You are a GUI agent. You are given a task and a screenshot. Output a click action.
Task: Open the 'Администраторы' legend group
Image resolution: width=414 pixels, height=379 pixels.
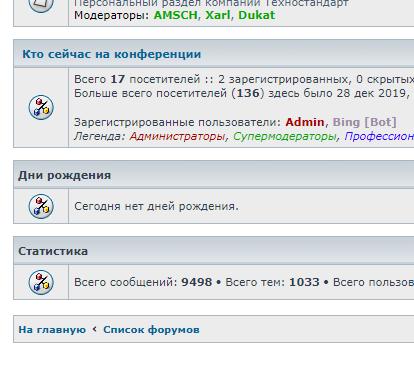coord(177,136)
